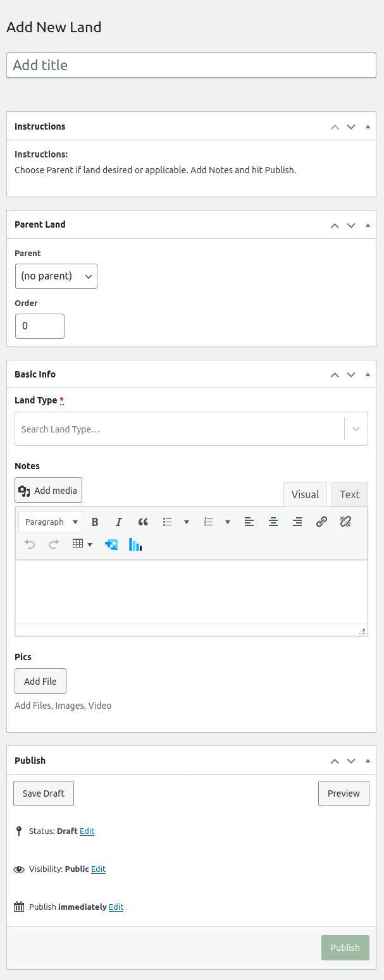Viewport: 384px width, 980px height.
Task: Collapse the Basic Info panel
Action: (368, 374)
